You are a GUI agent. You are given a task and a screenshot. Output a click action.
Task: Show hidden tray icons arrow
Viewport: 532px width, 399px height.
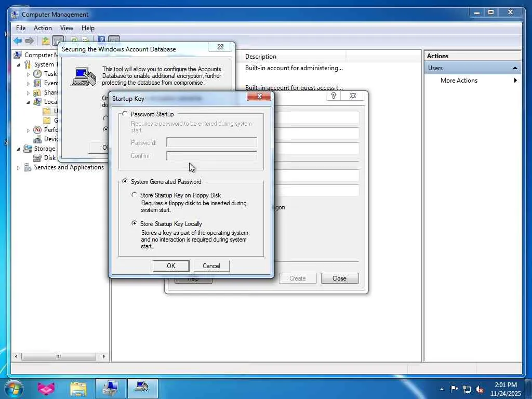[x=442, y=389]
